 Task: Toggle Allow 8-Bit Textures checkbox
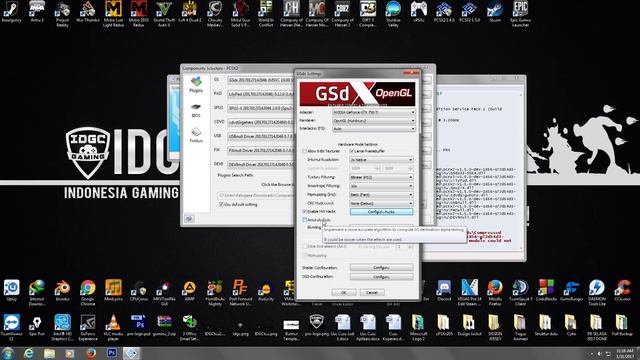click(304, 151)
